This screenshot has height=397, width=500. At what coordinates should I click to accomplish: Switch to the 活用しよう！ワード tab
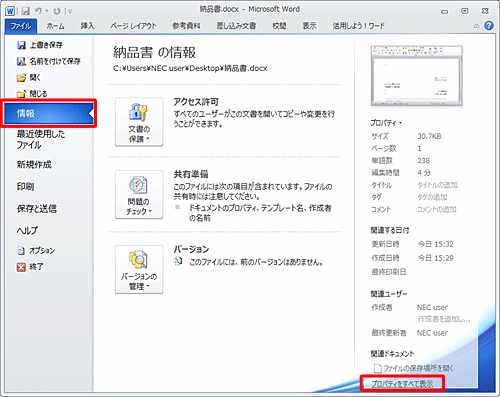[x=359, y=26]
